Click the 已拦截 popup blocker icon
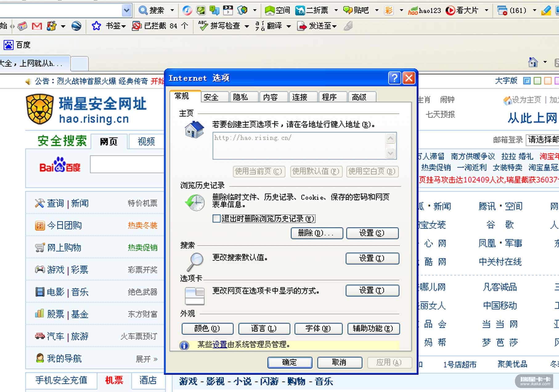 pyautogui.click(x=137, y=26)
